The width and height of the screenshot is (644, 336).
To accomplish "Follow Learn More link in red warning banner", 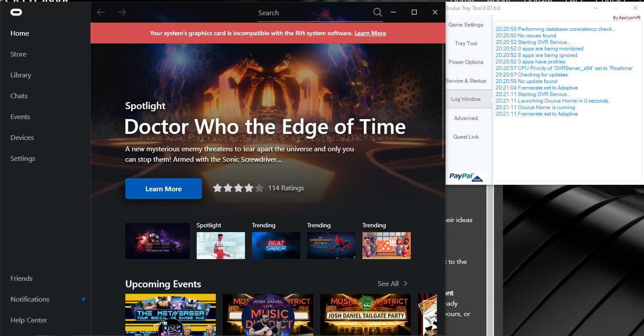I will click(x=370, y=33).
